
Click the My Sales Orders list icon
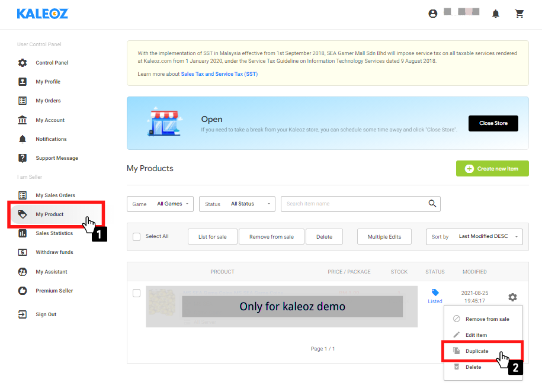coord(23,195)
